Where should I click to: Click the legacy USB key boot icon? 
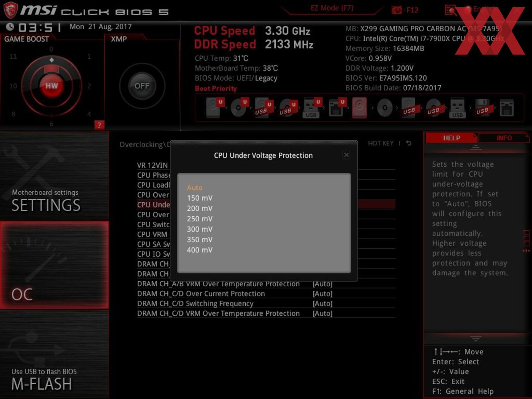(457, 108)
